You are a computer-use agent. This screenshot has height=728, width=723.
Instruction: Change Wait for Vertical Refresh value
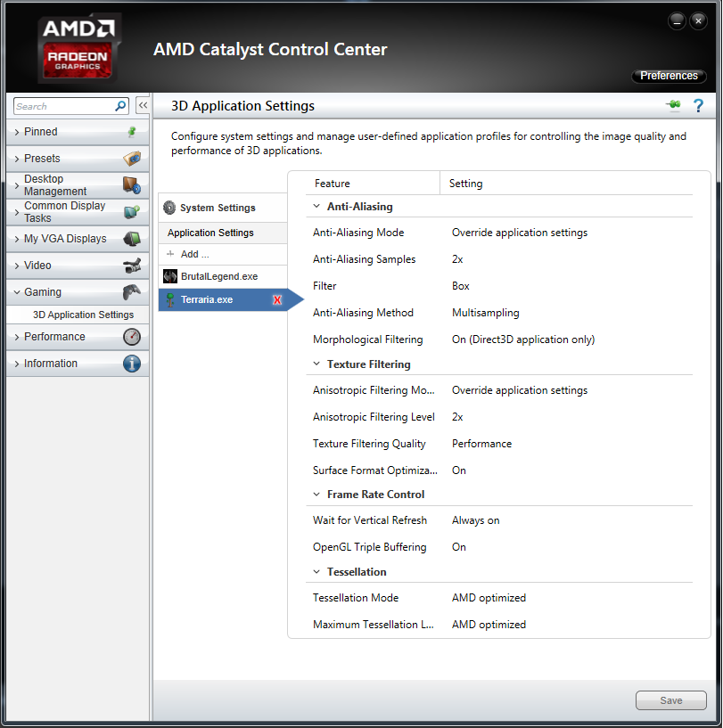pyautogui.click(x=476, y=520)
